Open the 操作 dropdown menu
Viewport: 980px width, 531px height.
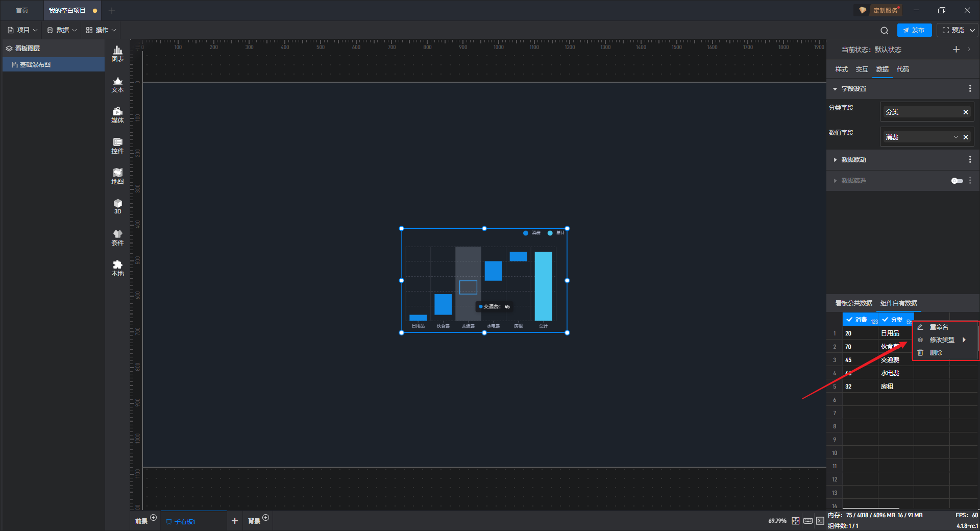101,30
